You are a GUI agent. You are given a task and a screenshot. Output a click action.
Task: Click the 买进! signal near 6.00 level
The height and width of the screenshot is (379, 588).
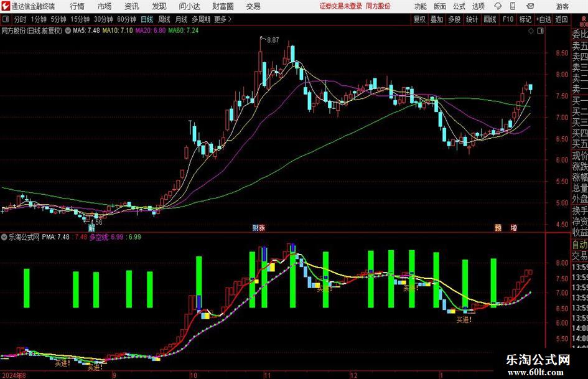tap(464, 320)
